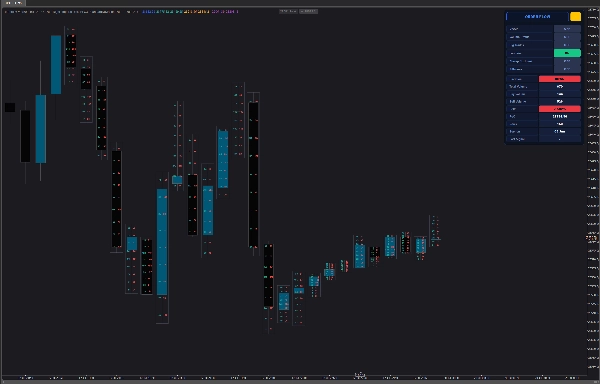
Task: Click the yellow square button in the order flow panel
Action: click(575, 16)
